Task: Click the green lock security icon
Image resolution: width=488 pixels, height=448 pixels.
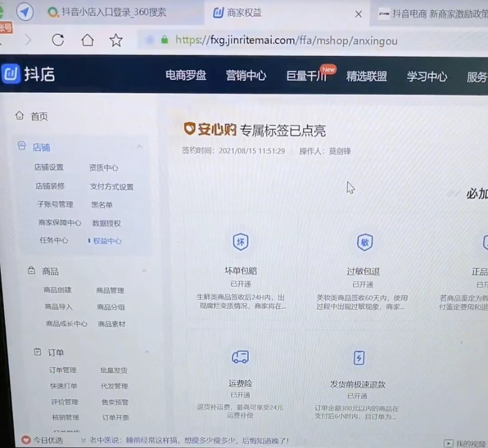Action: point(165,40)
